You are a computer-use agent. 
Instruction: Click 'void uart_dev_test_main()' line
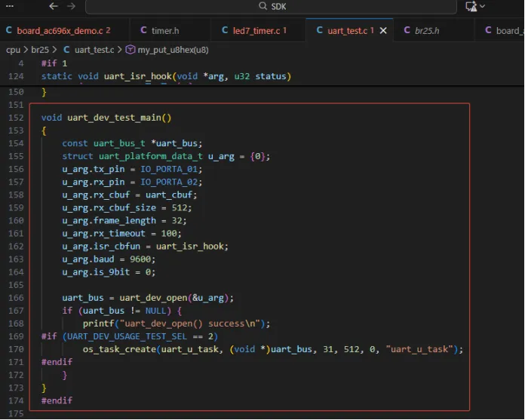coord(106,118)
